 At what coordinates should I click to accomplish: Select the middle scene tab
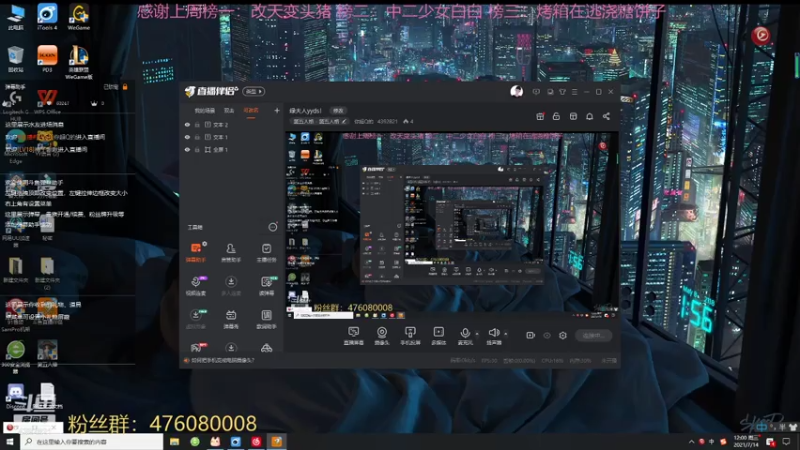click(x=229, y=110)
